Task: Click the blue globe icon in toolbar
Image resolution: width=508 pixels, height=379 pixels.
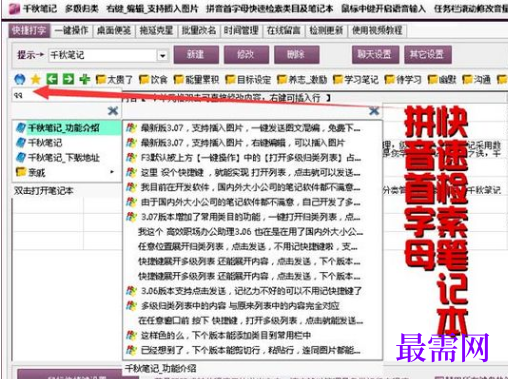Action: pyautogui.click(x=20, y=79)
